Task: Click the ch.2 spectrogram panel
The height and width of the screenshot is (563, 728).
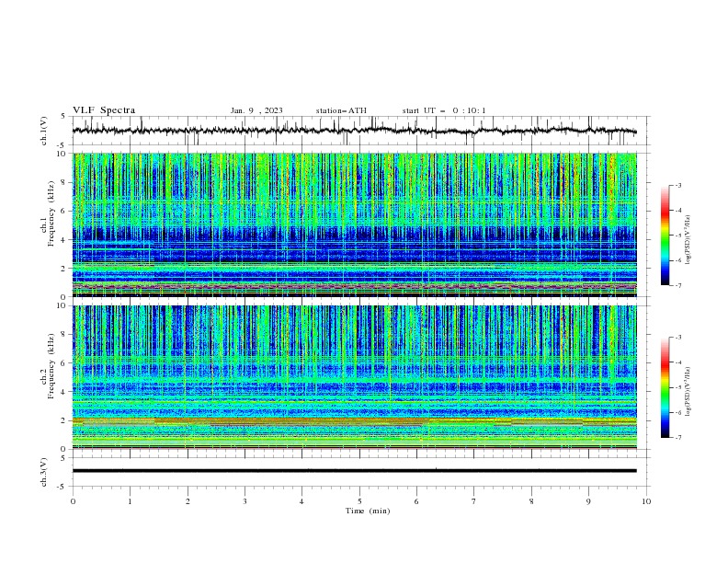Action: click(x=354, y=377)
